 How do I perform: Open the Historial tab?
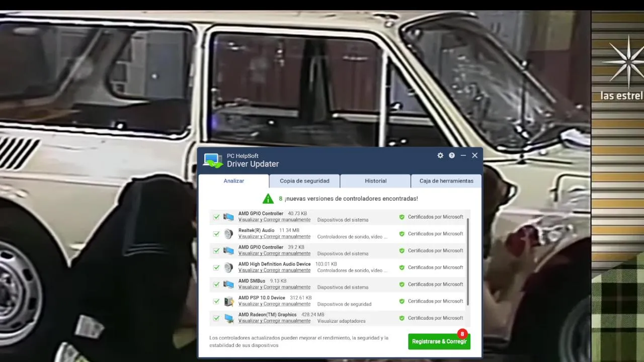(x=376, y=181)
